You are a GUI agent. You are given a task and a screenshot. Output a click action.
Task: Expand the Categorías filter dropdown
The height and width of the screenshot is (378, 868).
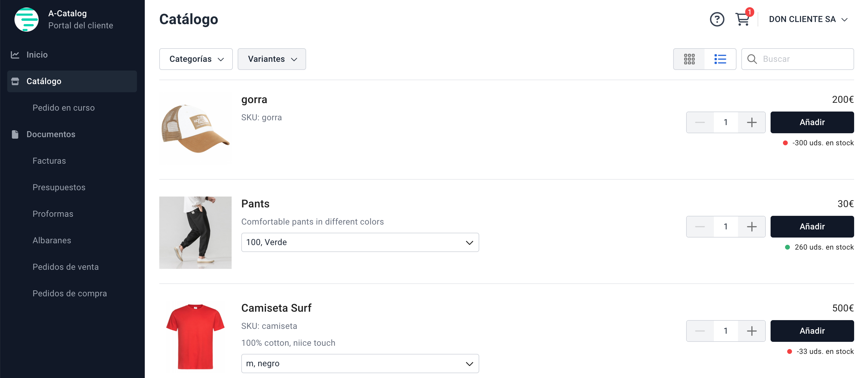(x=196, y=59)
